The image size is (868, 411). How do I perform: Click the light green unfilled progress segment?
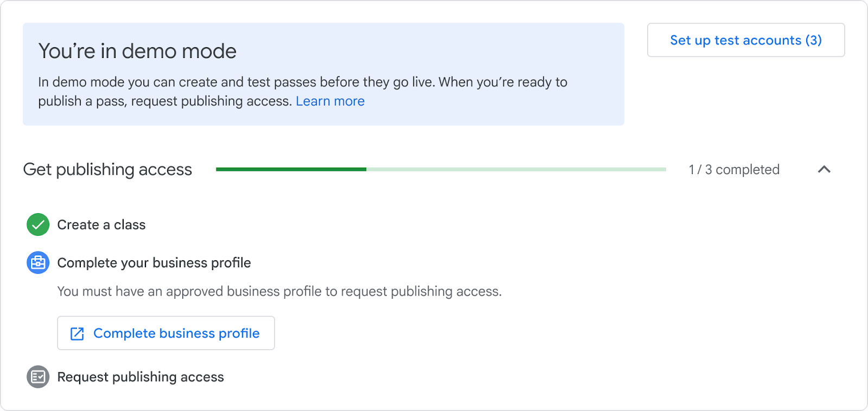[x=516, y=170]
